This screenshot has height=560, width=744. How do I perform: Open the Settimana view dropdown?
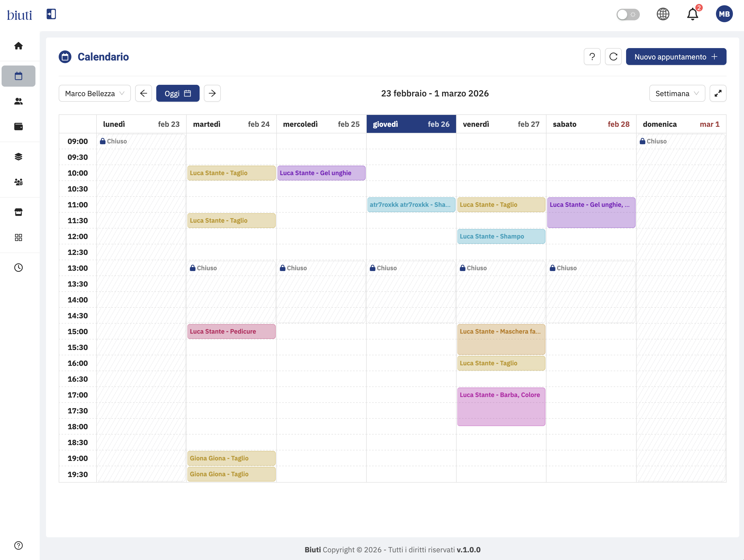click(677, 93)
